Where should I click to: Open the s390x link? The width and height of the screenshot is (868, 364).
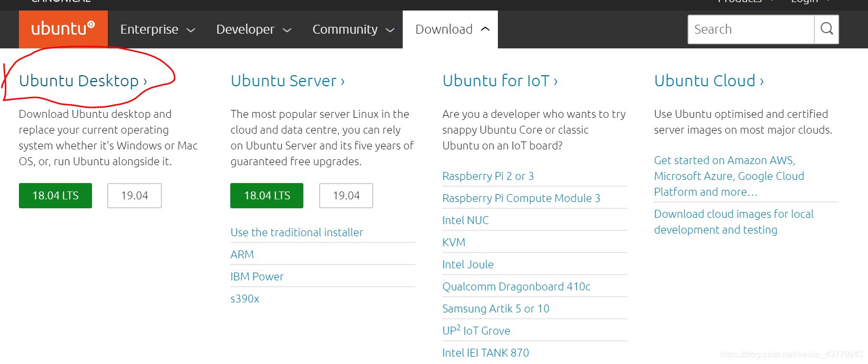(244, 299)
